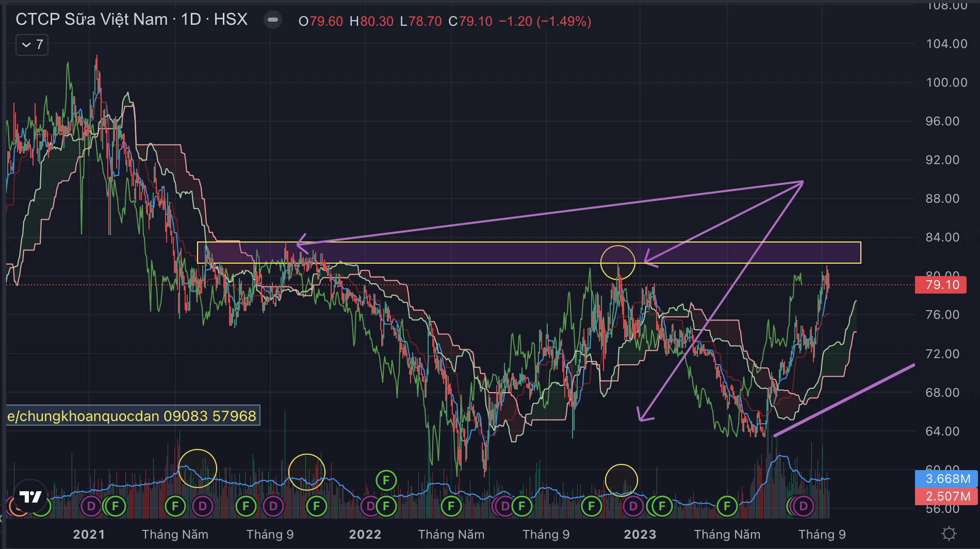Click the red 2.507M volume label
Screen dimensions: 980x549
[945, 496]
